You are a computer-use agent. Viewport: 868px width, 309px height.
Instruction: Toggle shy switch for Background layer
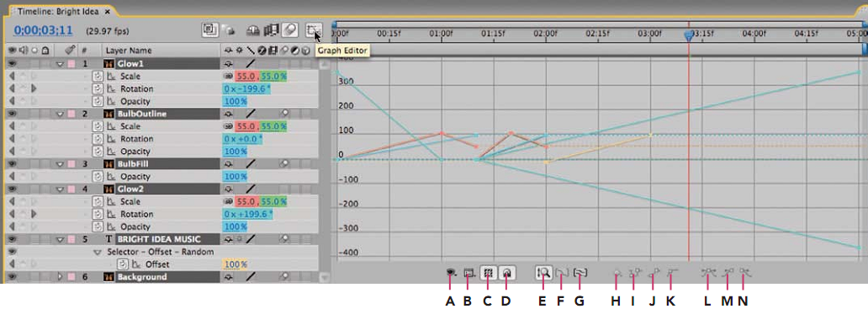pyautogui.click(x=228, y=277)
